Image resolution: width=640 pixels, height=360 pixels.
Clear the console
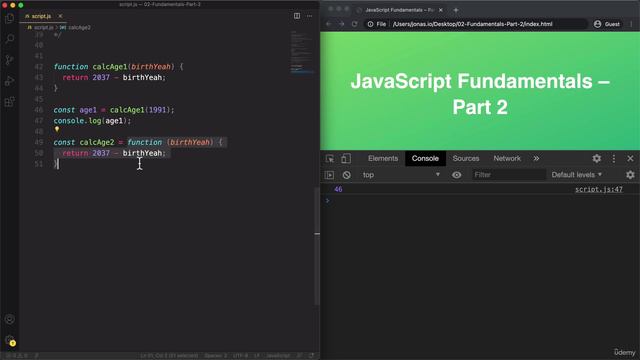[x=347, y=175]
